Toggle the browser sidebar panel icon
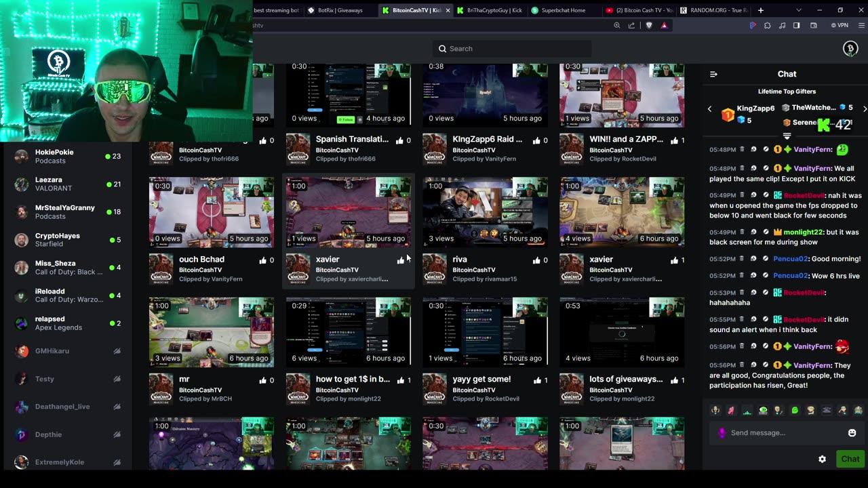This screenshot has height=488, width=868. [796, 25]
